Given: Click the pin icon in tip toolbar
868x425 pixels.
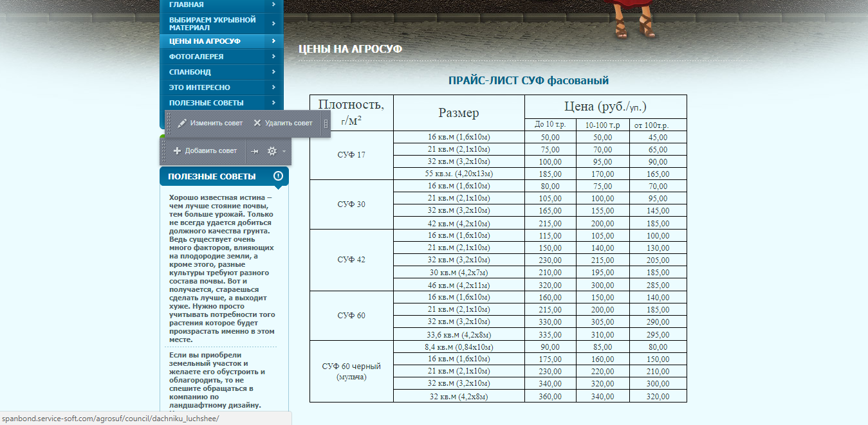Looking at the screenshot, I should pyautogui.click(x=255, y=151).
